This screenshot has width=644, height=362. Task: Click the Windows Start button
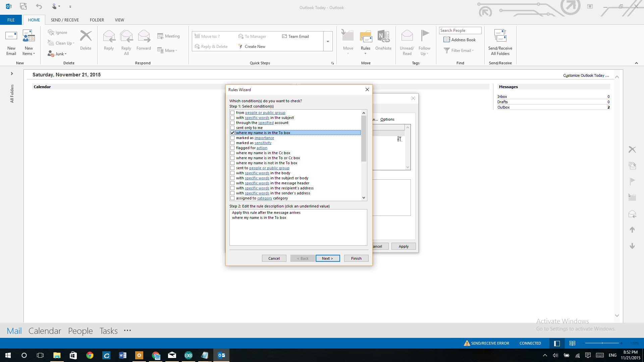[8, 355]
